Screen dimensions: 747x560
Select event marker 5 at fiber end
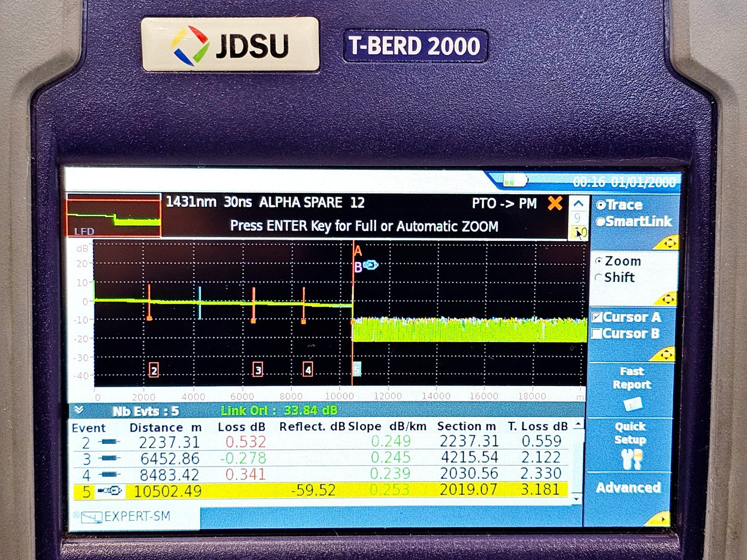coord(357,370)
